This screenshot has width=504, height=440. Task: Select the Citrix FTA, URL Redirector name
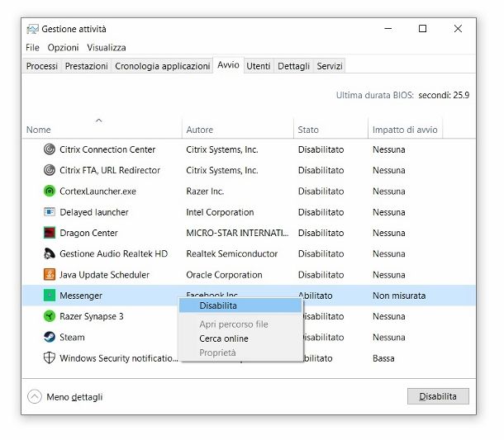[x=110, y=170]
